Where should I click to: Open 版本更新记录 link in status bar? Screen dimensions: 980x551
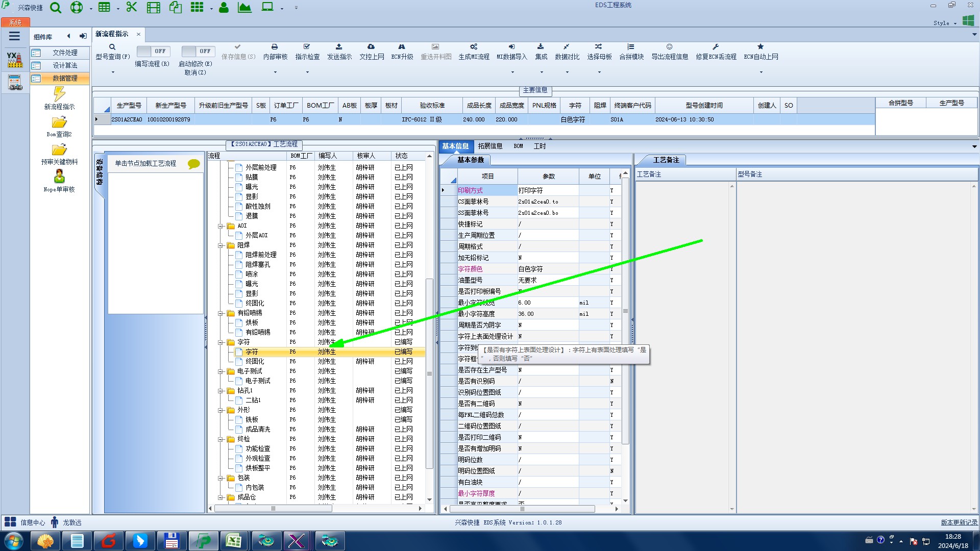pyautogui.click(x=959, y=522)
